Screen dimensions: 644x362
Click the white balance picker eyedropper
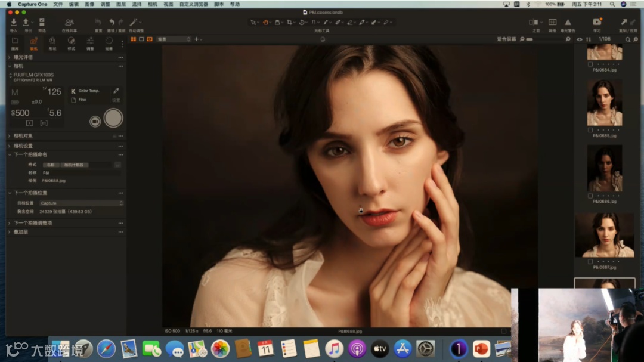point(116,91)
